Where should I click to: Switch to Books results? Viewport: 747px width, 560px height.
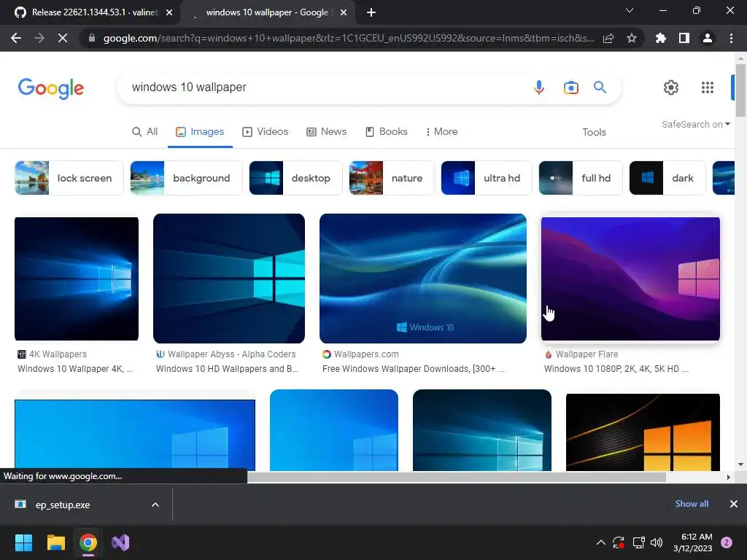tap(387, 132)
